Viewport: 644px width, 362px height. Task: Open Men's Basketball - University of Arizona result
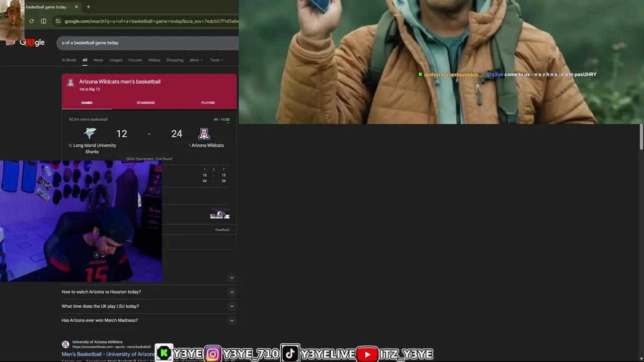[108, 354]
